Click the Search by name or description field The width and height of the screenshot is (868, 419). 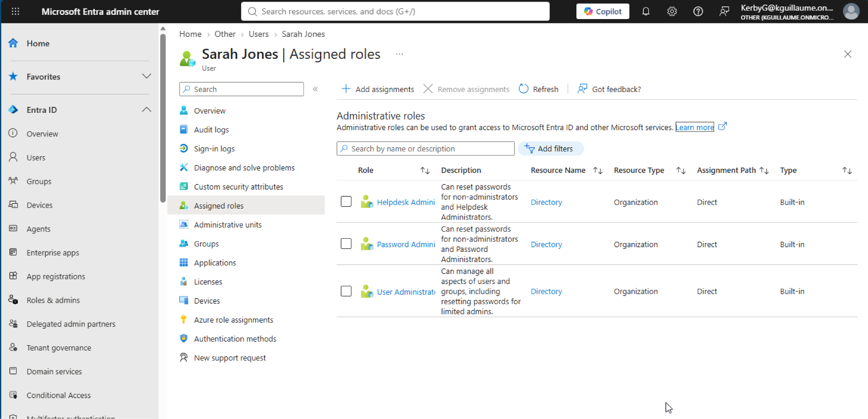pos(426,148)
